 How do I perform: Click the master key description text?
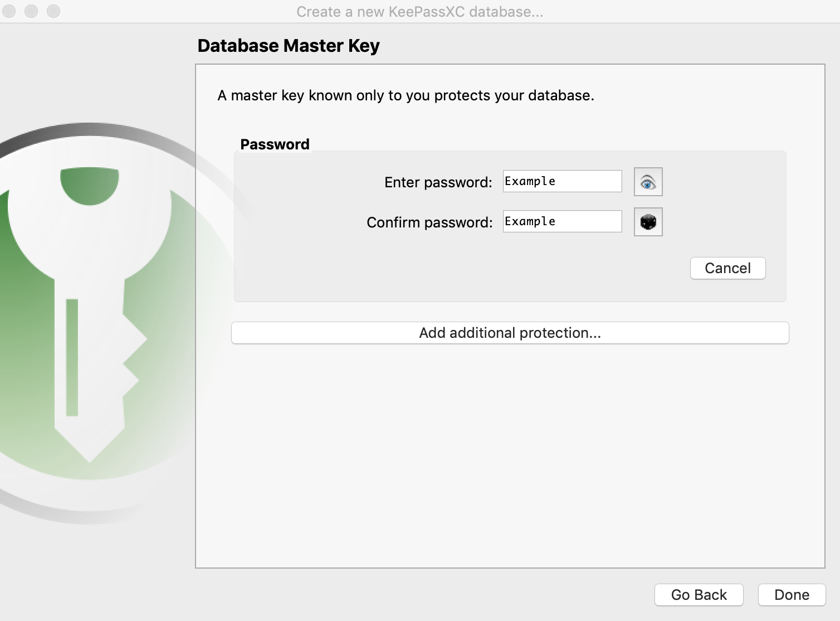[406, 95]
